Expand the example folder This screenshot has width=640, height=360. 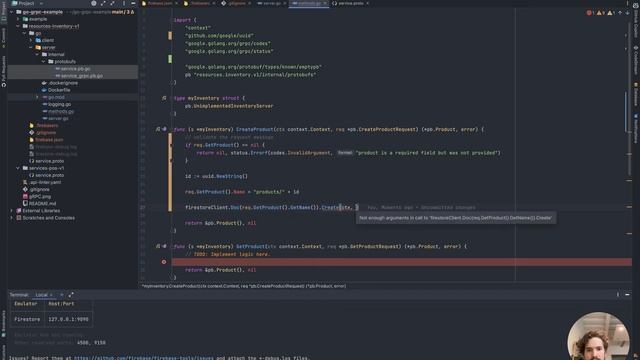18,19
